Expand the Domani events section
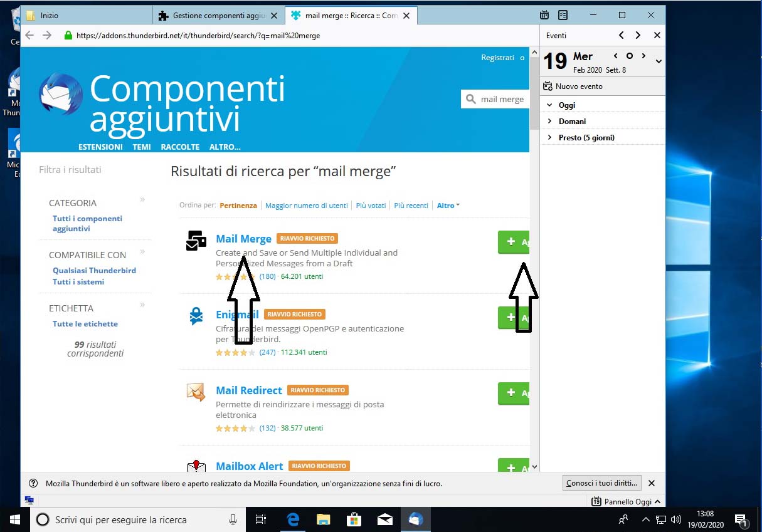The height and width of the screenshot is (532, 762). click(550, 122)
